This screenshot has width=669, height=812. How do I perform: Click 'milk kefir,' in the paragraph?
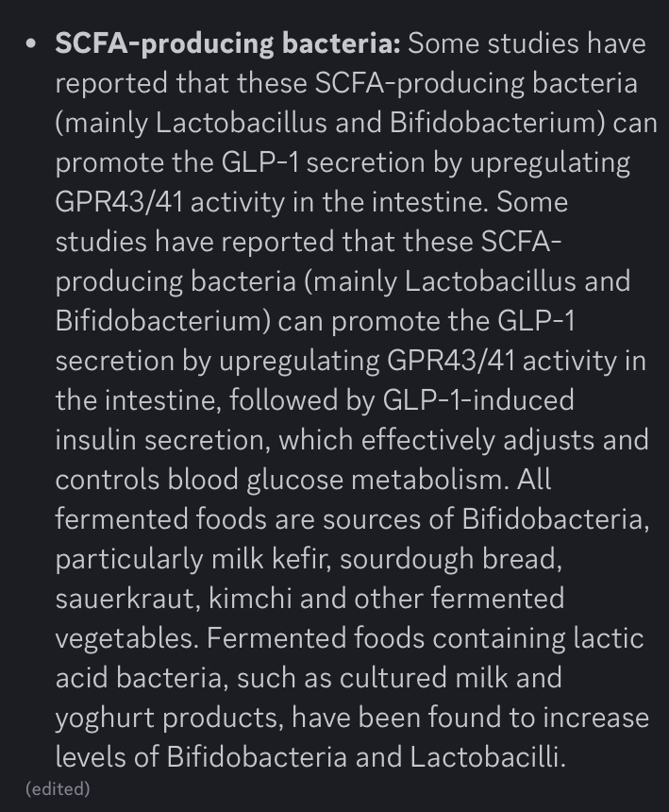point(271,559)
